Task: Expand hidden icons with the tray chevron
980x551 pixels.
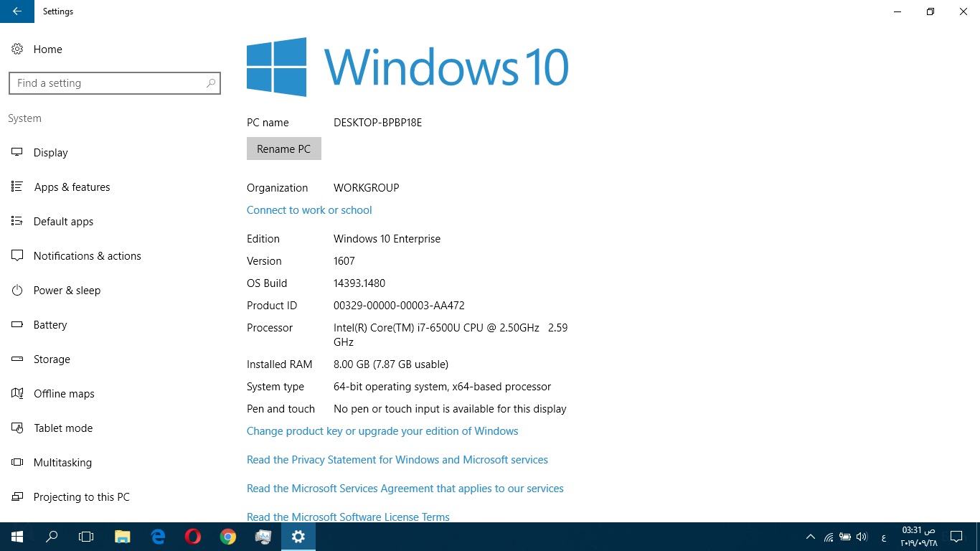Action: 810,536
